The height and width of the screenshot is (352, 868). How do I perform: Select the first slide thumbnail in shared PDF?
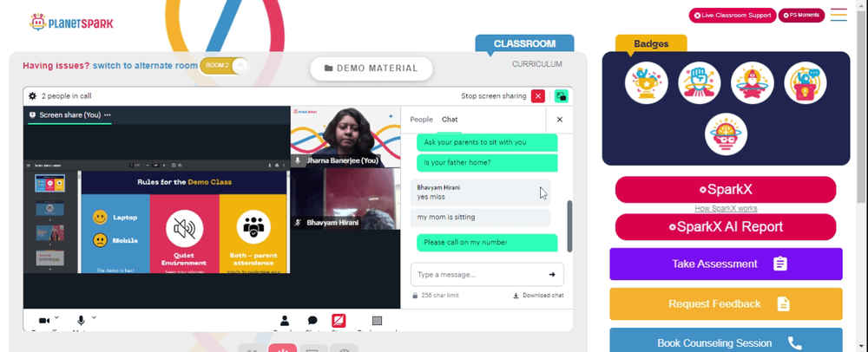[50, 184]
